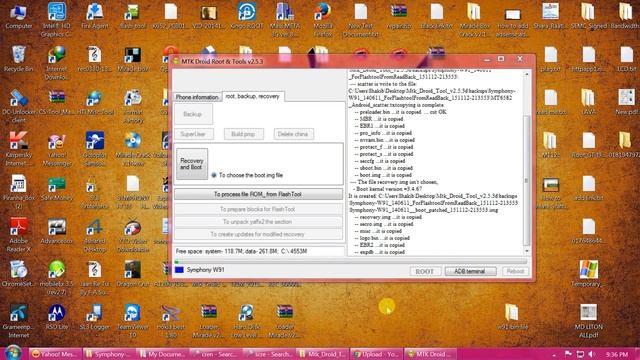Screen dimensions: 640x360
Task: Switch to the Phone information tab
Action: tap(197, 97)
